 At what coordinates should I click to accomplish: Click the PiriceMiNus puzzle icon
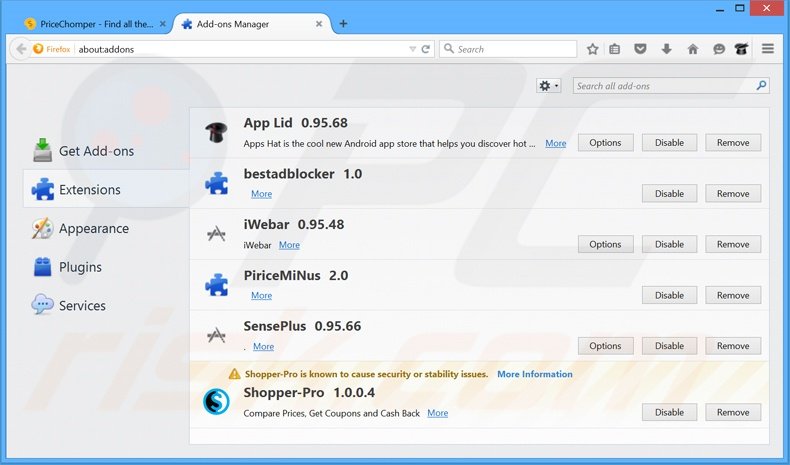(x=216, y=285)
